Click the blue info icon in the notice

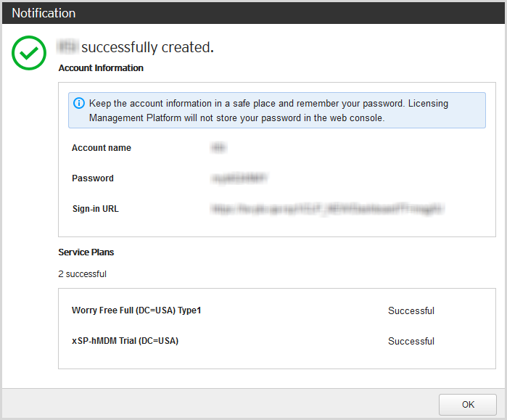pyautogui.click(x=79, y=103)
